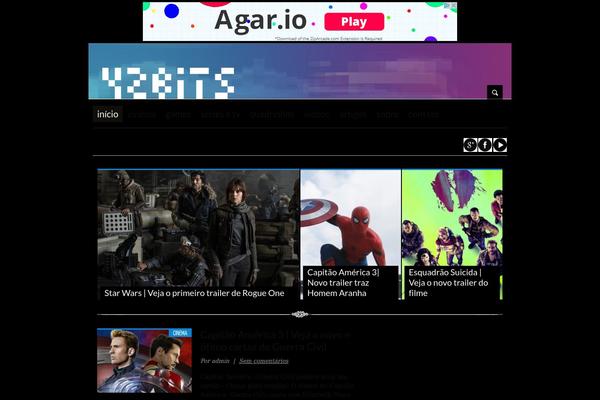
Task: Open the cinema menu item
Action: click(x=142, y=114)
